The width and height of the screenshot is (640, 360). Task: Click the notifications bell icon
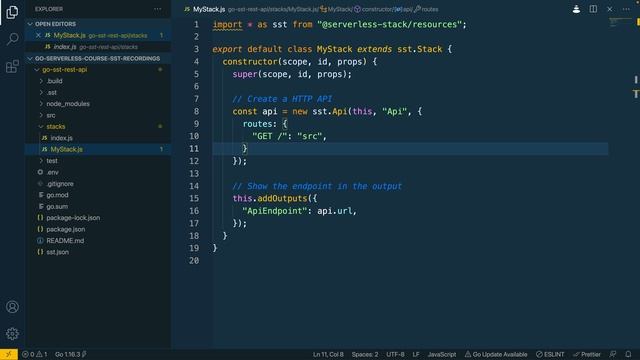click(x=628, y=354)
